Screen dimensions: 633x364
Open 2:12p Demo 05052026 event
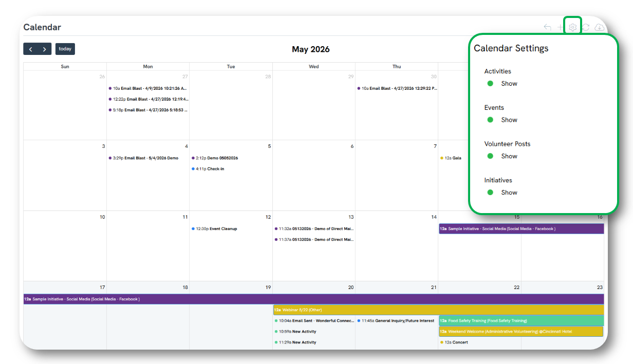point(215,158)
